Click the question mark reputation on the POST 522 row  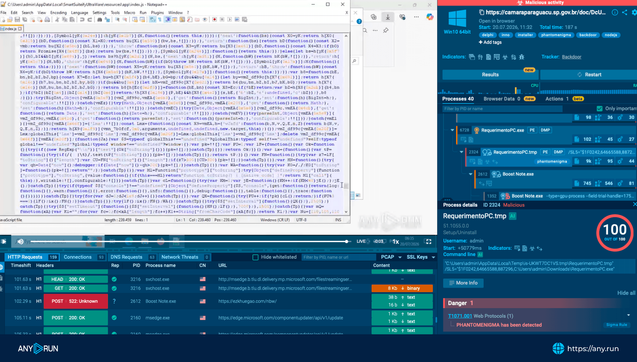pos(114,301)
